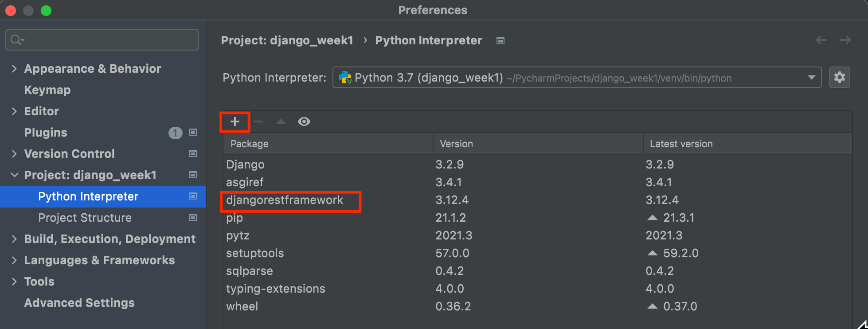Expand Appearance & Behavior section
Screen dimensions: 868x329
tap(14, 68)
